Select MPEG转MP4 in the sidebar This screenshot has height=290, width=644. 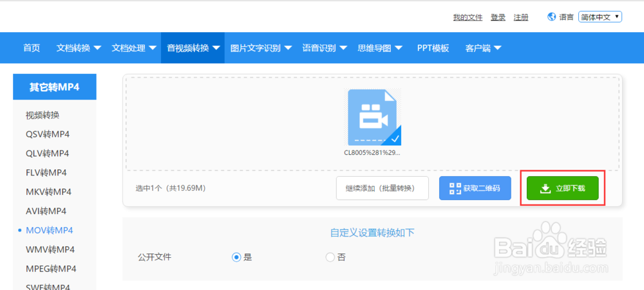pos(51,269)
